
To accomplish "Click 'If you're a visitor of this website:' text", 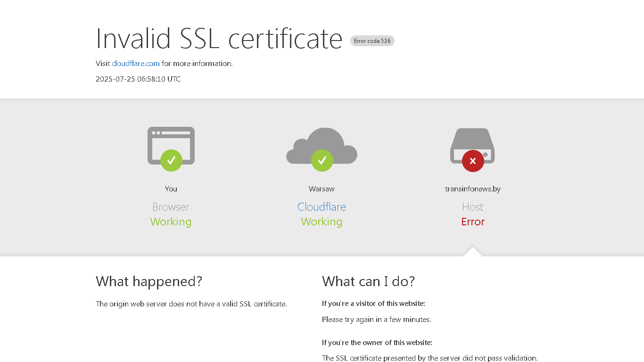I will [373, 304].
